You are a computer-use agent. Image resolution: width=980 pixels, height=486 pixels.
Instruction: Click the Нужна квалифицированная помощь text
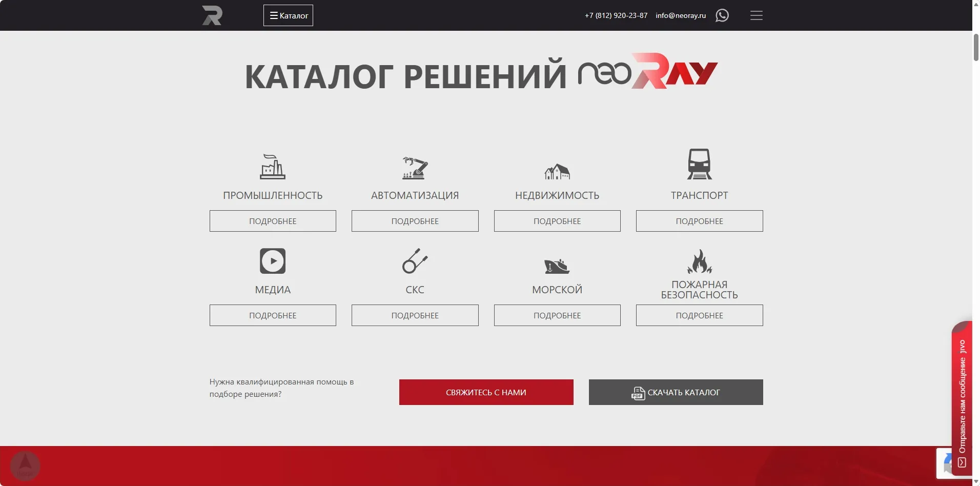[x=282, y=388]
